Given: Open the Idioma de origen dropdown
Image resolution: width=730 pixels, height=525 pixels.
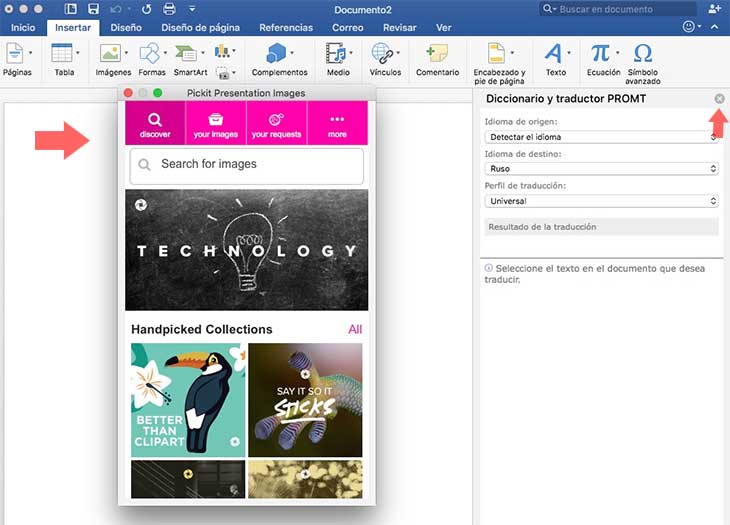Looking at the screenshot, I should (602, 137).
